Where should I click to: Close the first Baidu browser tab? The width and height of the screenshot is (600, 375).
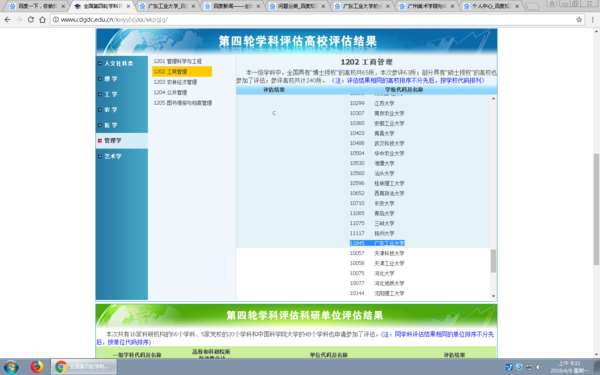[x=63, y=6]
